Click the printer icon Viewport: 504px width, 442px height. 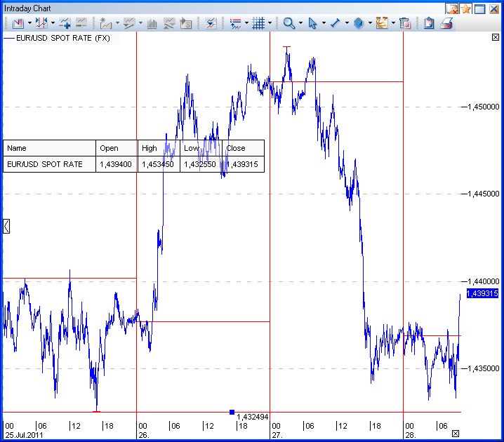446,23
